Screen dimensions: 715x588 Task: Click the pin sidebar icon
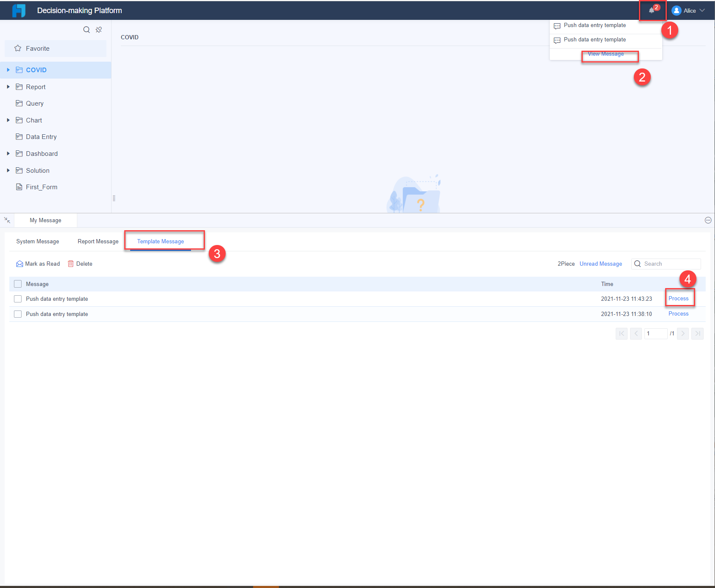pyautogui.click(x=99, y=30)
